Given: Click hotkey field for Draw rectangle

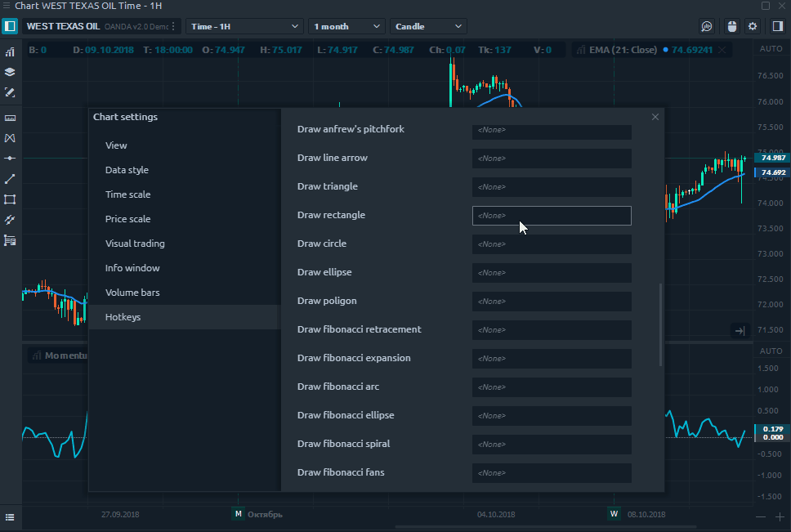Looking at the screenshot, I should [552, 215].
